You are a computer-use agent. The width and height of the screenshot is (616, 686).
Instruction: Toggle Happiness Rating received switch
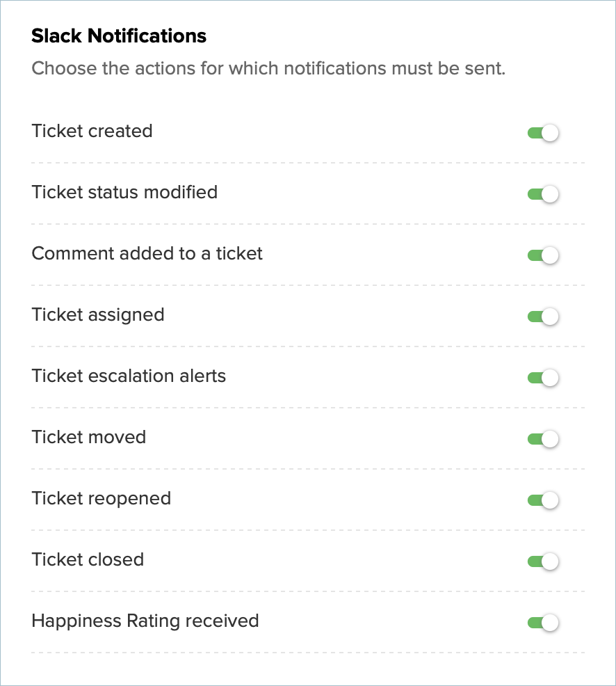[543, 623]
